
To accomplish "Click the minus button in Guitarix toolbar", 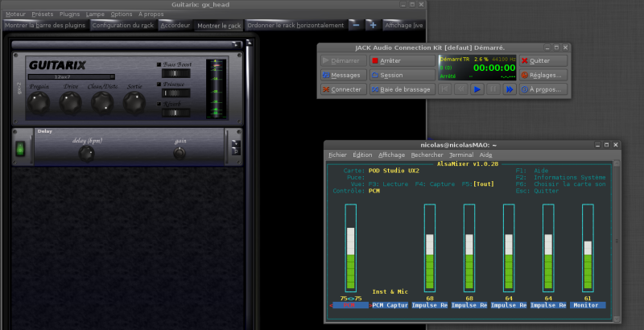I will pos(356,25).
